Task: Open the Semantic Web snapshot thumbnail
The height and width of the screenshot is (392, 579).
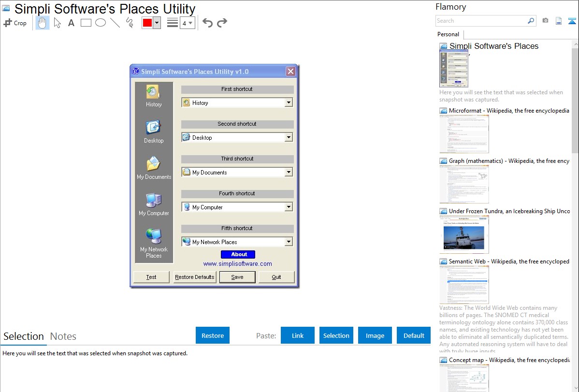Action: [464, 285]
